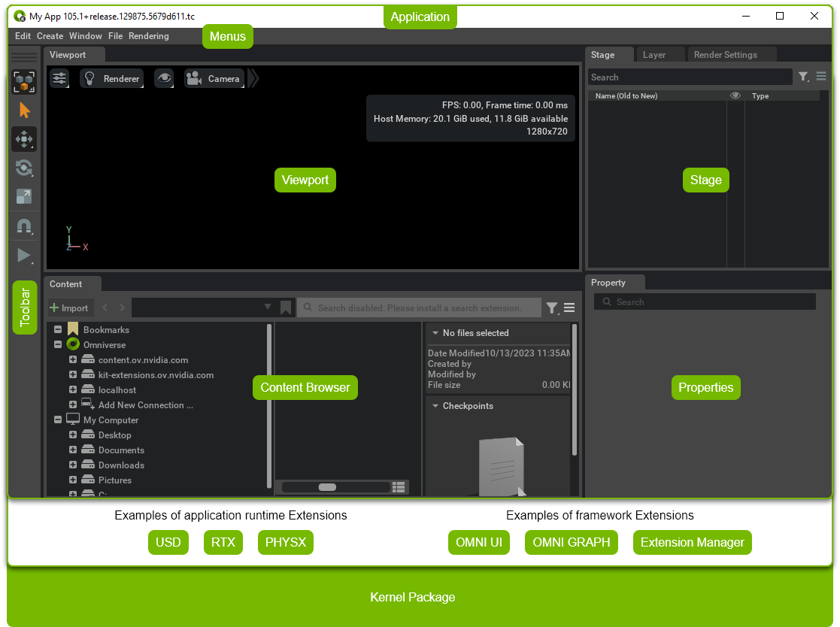This screenshot has height=627, width=840.
Task: Click the Stage visibility eye column header
Action: pos(735,95)
